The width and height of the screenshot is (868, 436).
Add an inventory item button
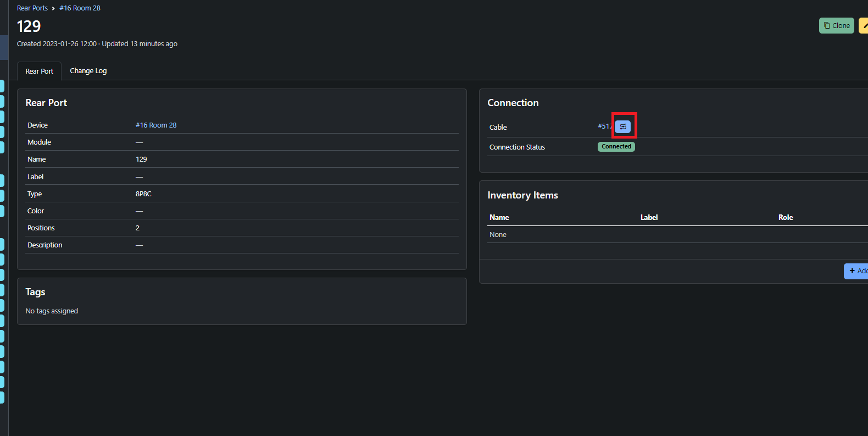pos(856,271)
